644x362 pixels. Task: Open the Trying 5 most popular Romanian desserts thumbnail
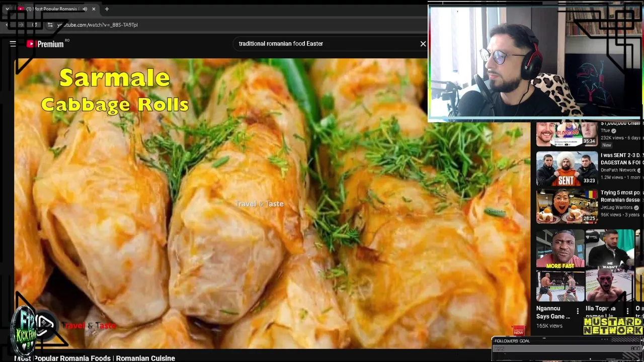567,206
